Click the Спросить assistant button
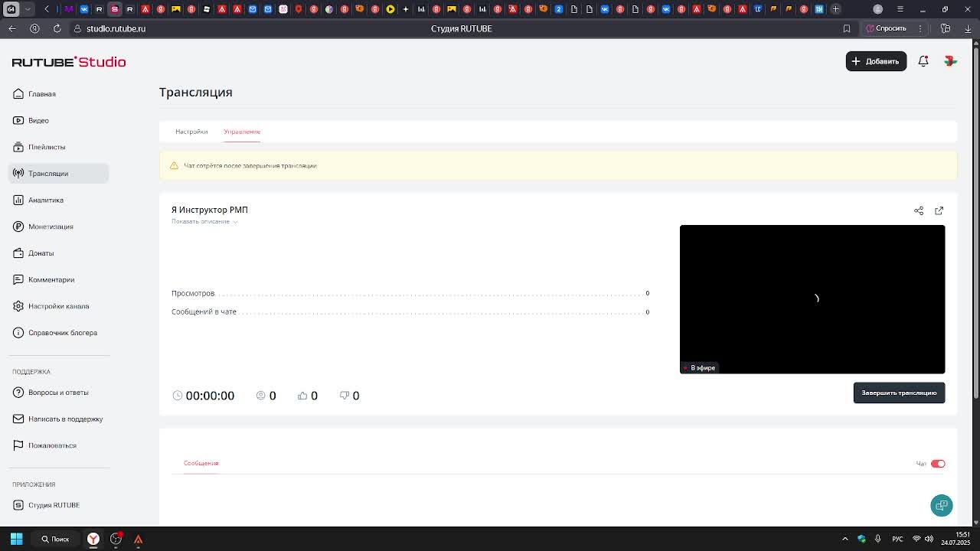This screenshot has height=551, width=980. click(x=887, y=28)
